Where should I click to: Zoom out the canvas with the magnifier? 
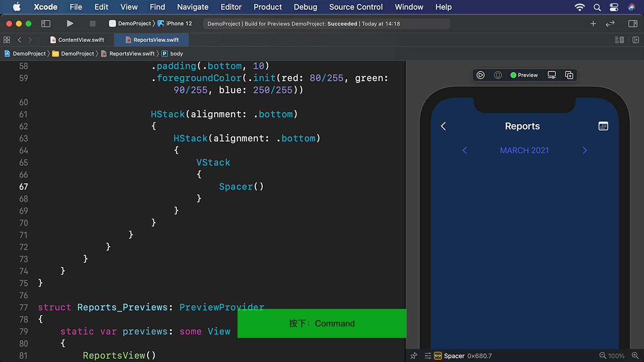[602, 356]
